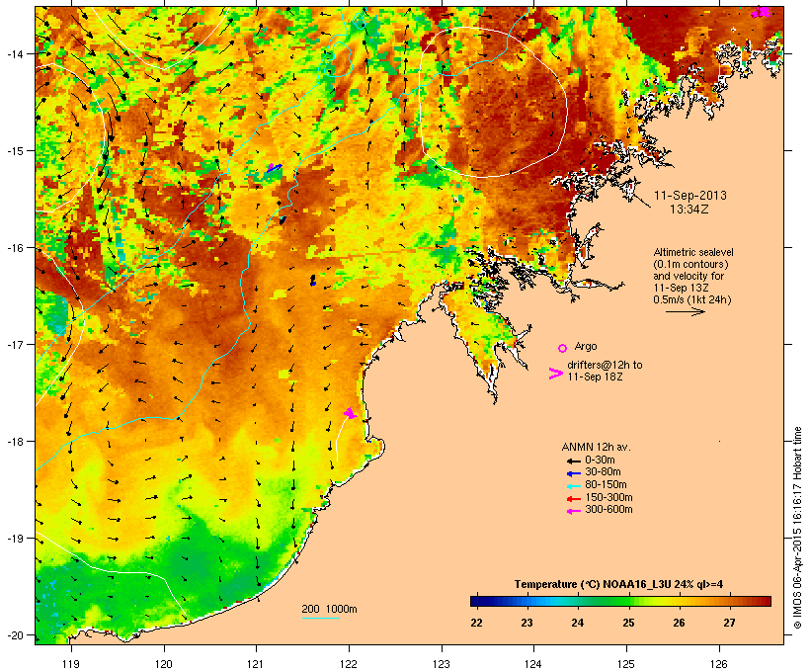Click the colorbar tick label 22
Viewport: 810px width, 672px height.
476,623
